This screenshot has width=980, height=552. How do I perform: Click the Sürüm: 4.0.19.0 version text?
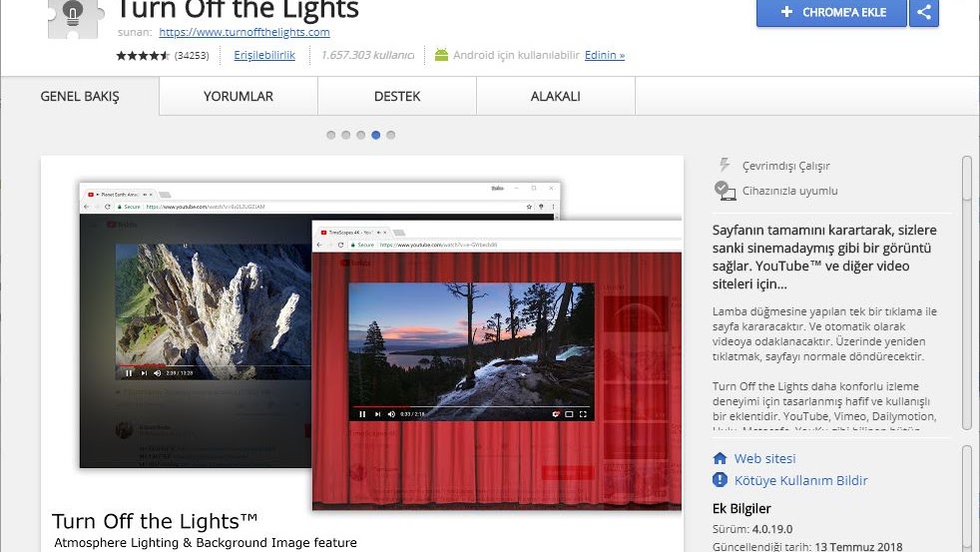(751, 529)
